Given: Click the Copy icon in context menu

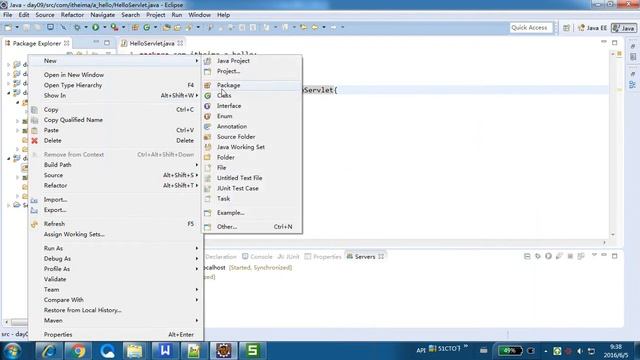Looking at the screenshot, I should click(x=34, y=110).
